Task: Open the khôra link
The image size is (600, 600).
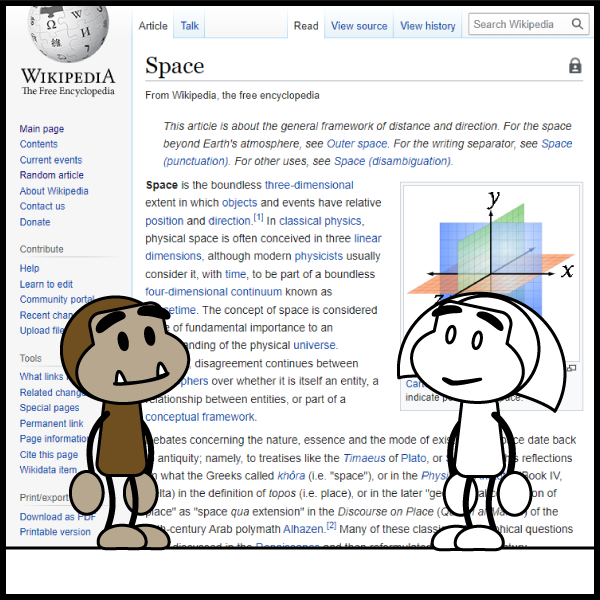Action: pos(291,476)
